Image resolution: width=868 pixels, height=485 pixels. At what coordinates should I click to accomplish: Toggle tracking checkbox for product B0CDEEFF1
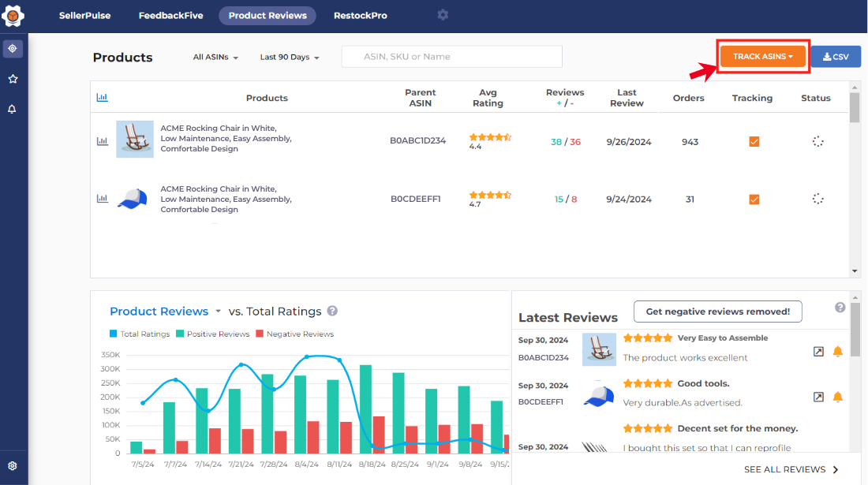click(754, 200)
